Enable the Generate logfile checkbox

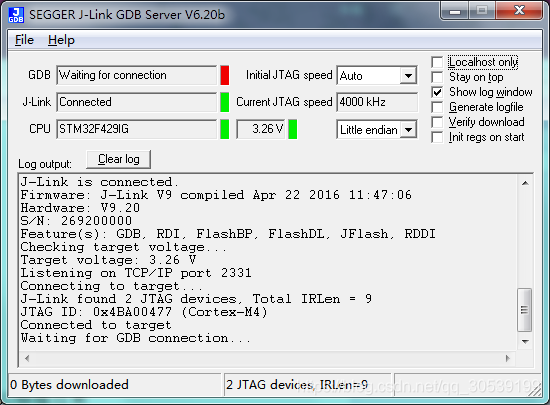(437, 107)
